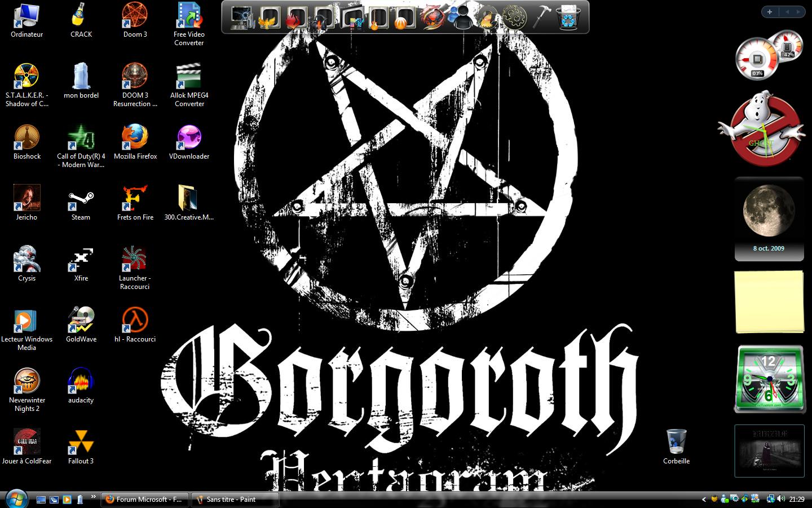Click the yellow sticky note gadget
812x508 pixels.
pyautogui.click(x=769, y=302)
